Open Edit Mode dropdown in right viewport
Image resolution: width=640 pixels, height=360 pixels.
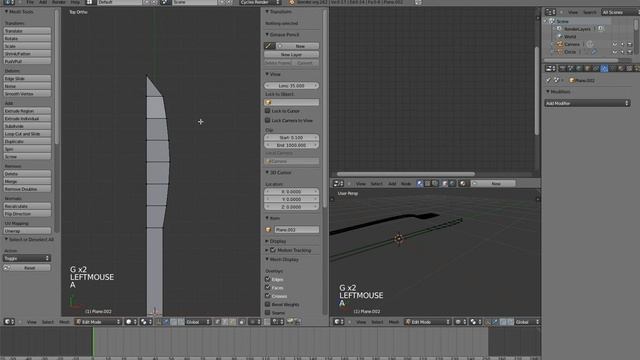click(427, 322)
